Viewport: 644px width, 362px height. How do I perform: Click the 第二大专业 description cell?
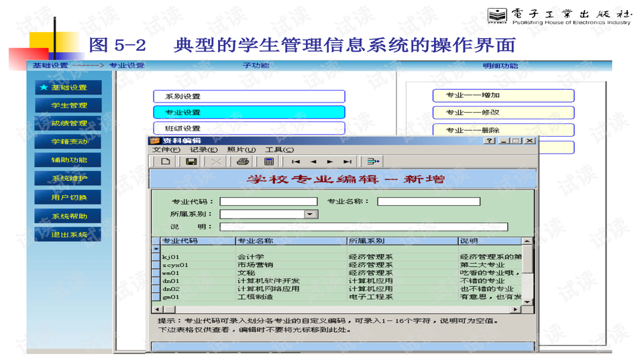(x=490, y=265)
